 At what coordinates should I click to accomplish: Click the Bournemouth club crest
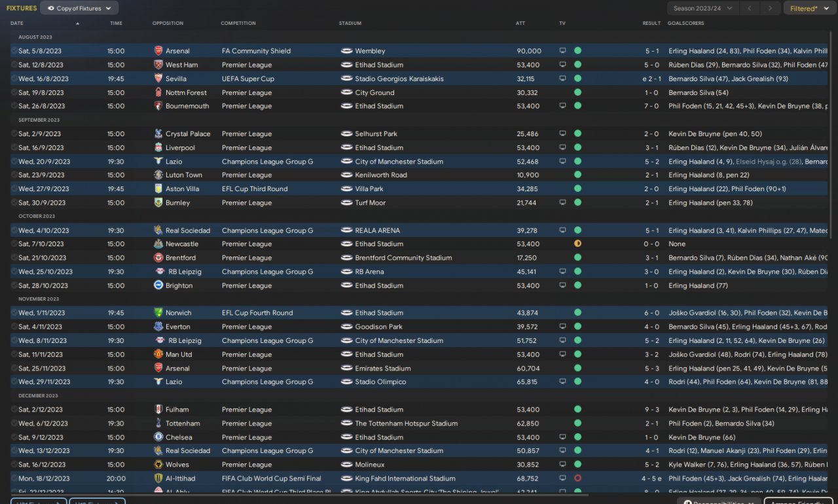[158, 106]
